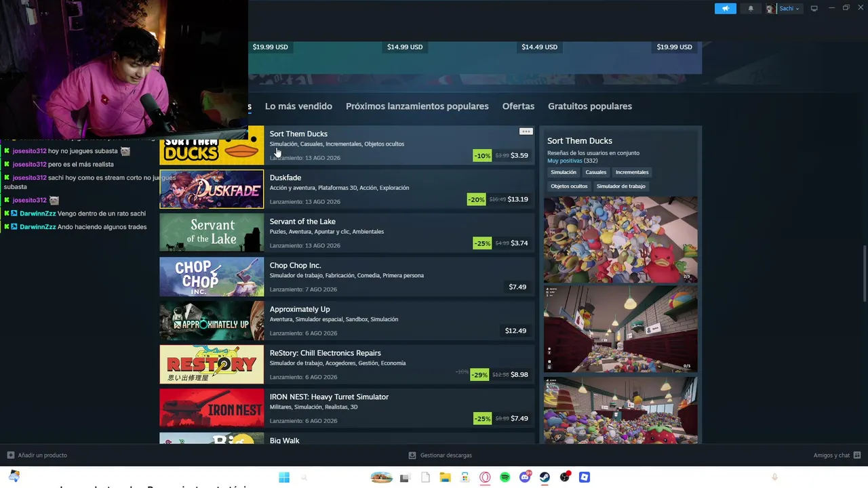Click the download icon beside Gestionar descargas
868x488 pixels.
tap(412, 455)
